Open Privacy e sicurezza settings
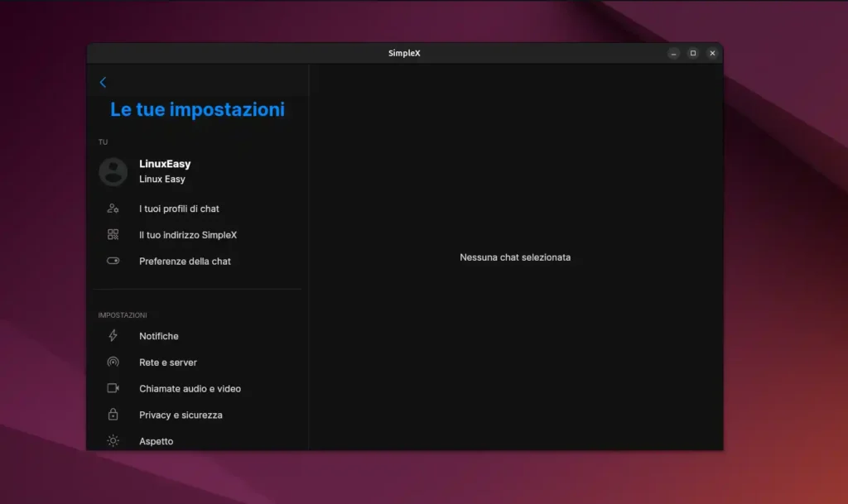The width and height of the screenshot is (848, 504). click(x=181, y=415)
